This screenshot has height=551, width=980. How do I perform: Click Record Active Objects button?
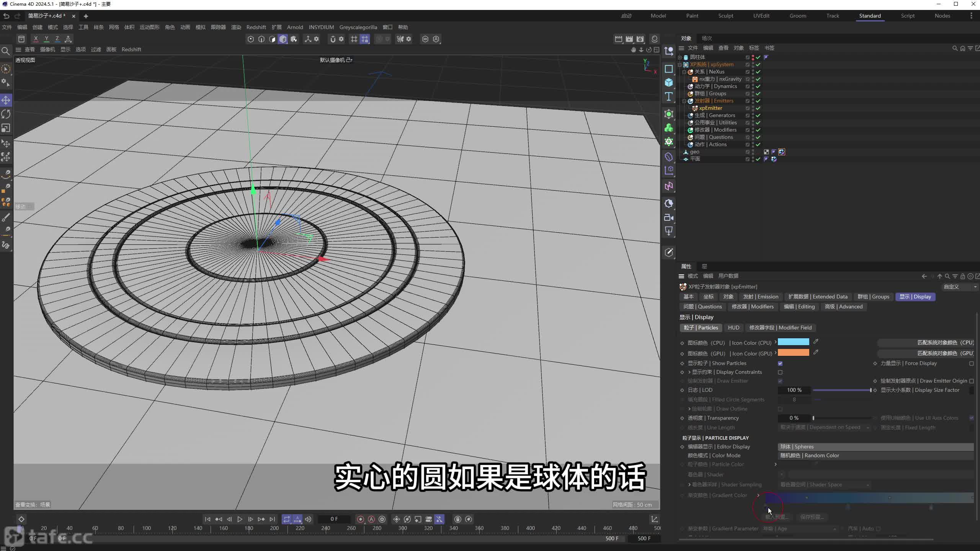[360, 519]
